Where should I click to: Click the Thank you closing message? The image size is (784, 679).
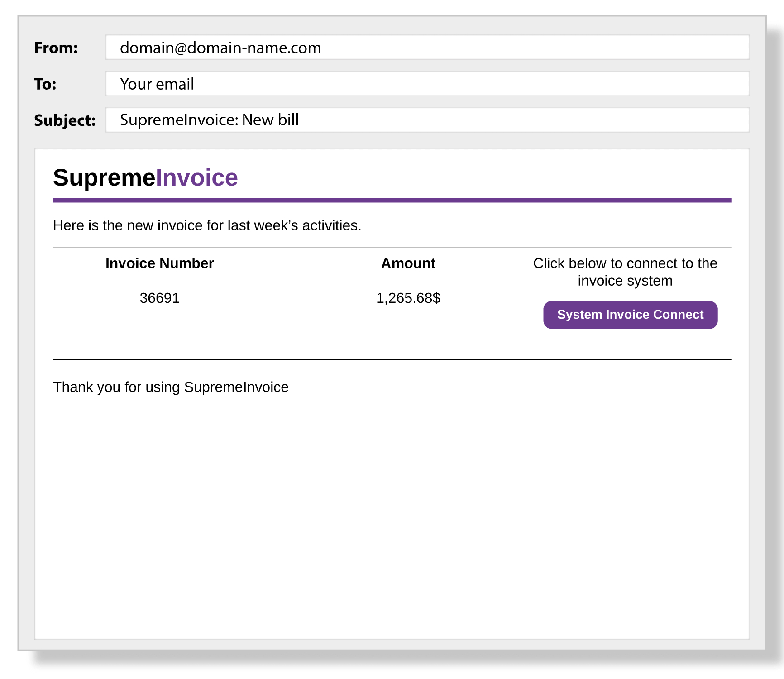click(x=171, y=387)
